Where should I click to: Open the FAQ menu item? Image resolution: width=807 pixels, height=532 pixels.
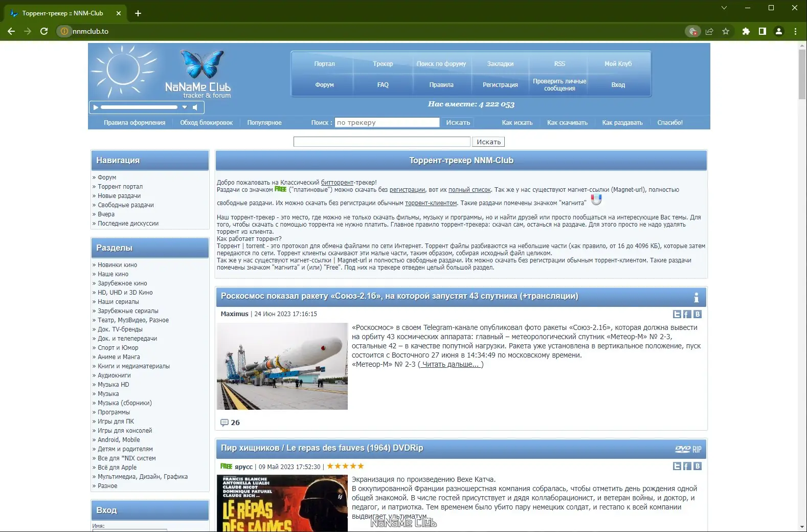point(383,85)
